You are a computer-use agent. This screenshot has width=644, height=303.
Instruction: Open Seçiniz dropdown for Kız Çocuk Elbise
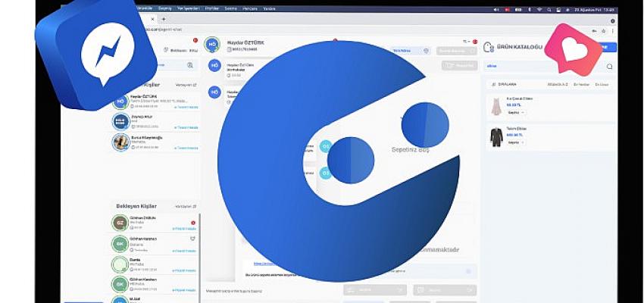point(516,113)
